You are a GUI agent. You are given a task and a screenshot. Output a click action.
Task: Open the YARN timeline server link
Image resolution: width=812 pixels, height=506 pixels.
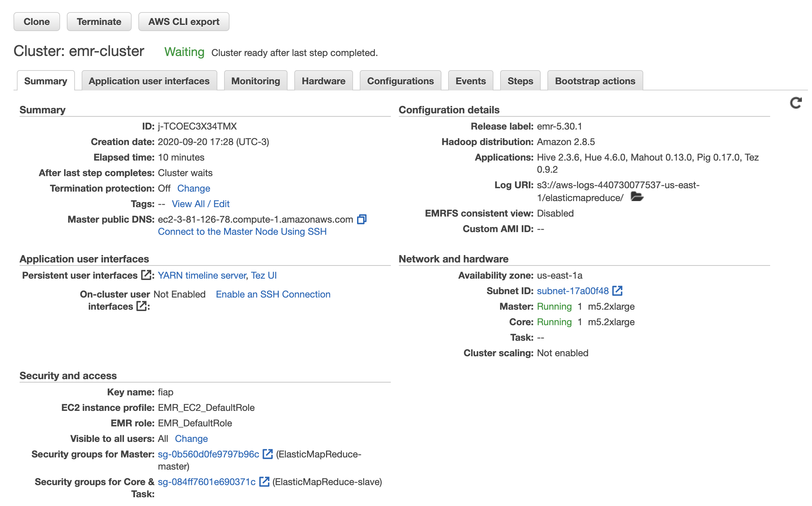(x=202, y=275)
